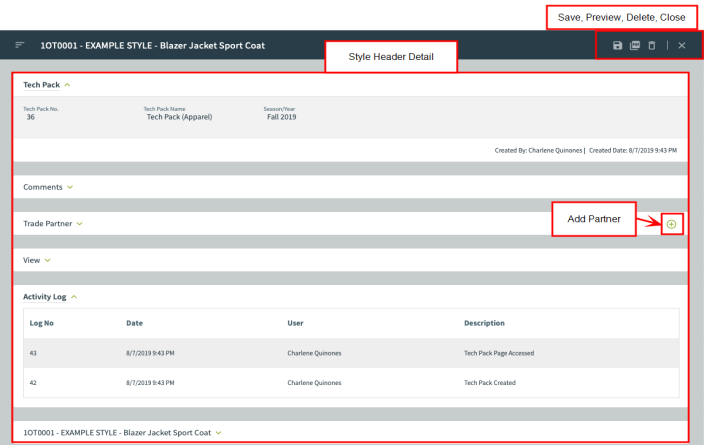This screenshot has width=704, height=445.
Task: Select the Tech Pack Created log row
Action: tap(492, 383)
